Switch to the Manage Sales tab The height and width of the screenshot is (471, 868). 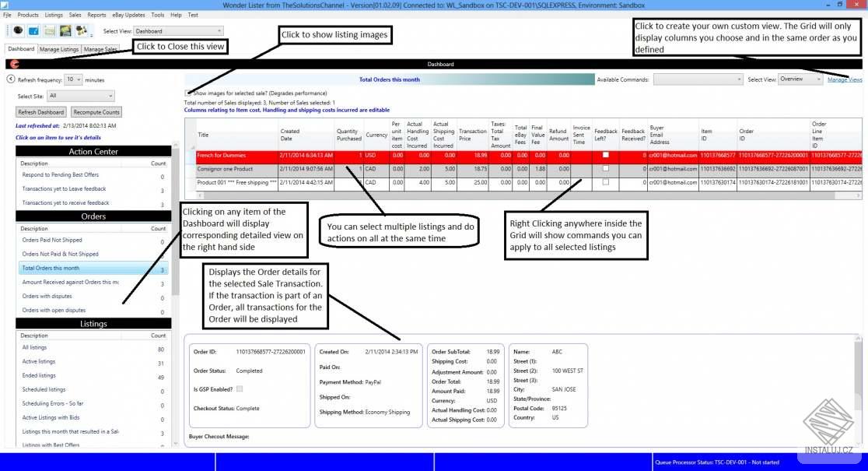tap(100, 49)
